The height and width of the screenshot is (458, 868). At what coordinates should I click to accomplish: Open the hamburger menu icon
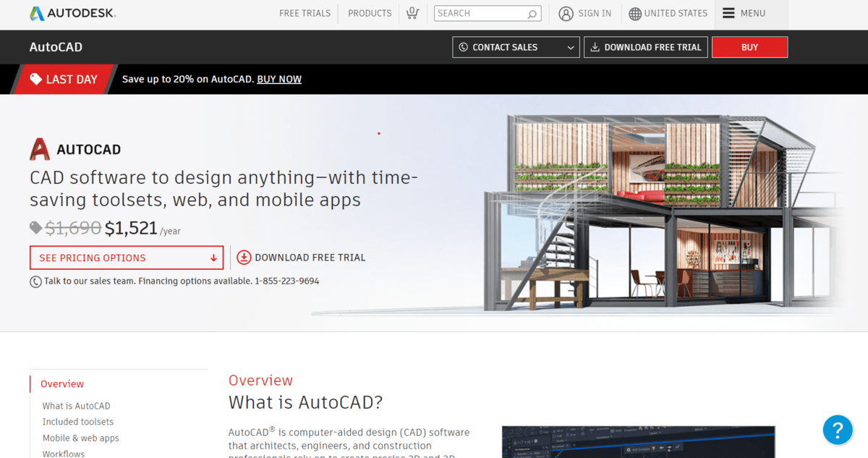tap(728, 13)
